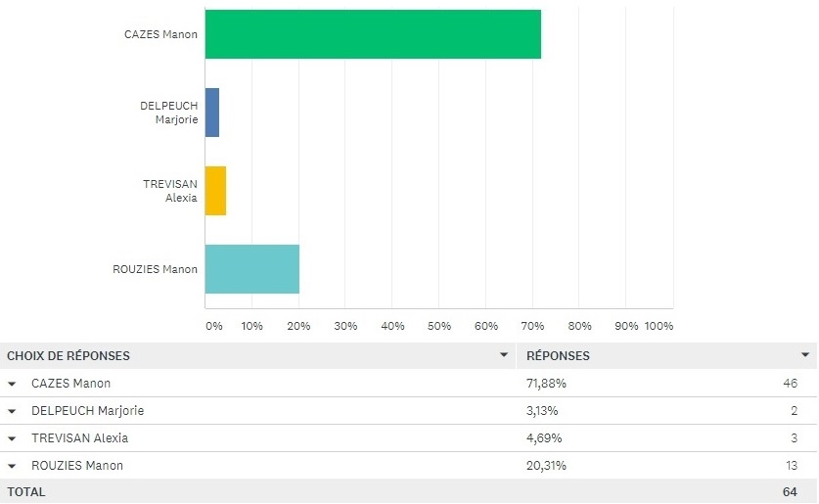Click the TOTAL row label
This screenshot has width=819, height=504.
26,492
